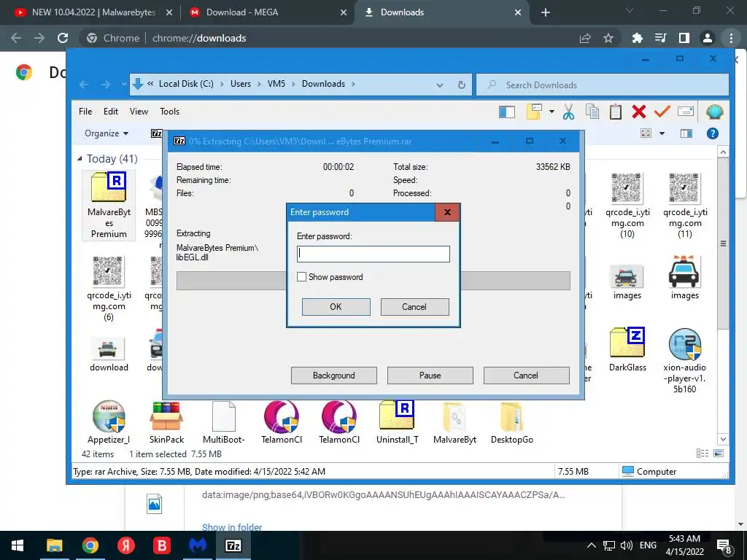Click the change view icon
The image size is (747, 560).
[x=646, y=133]
